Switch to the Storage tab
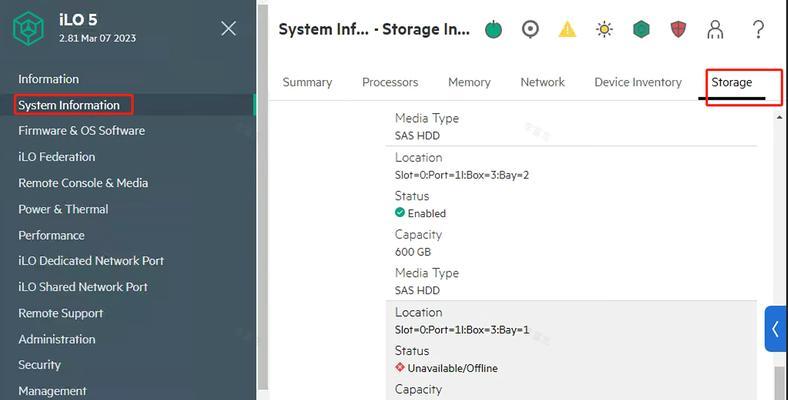The height and width of the screenshot is (400, 788). point(732,82)
